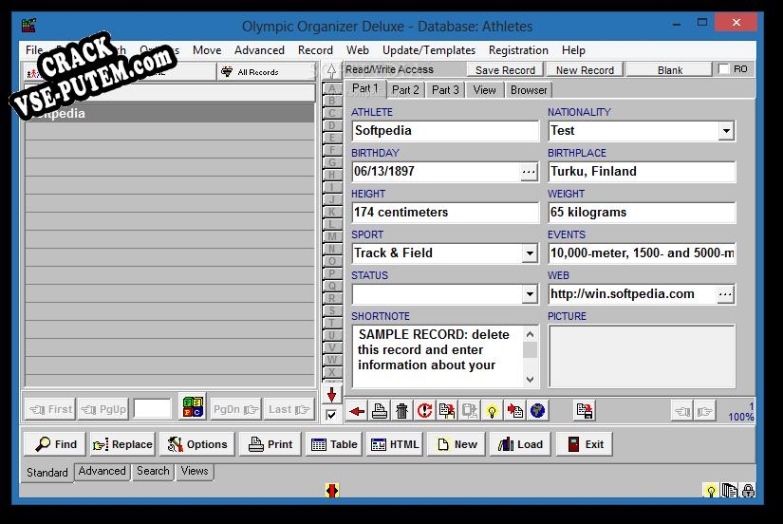Click the Save Record button

pyautogui.click(x=505, y=70)
